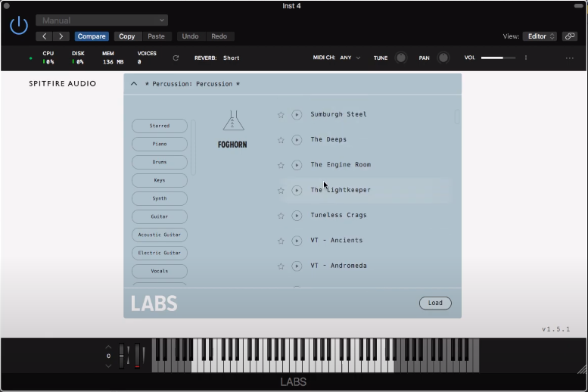
Task: Star the VT - Ancients preset
Action: 281,241
